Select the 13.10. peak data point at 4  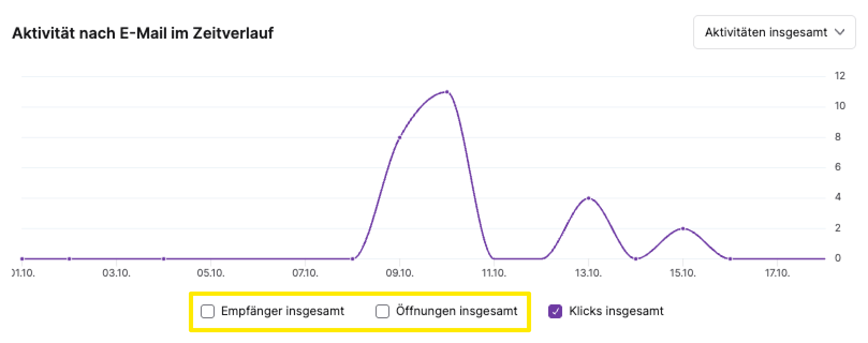pyautogui.click(x=589, y=198)
